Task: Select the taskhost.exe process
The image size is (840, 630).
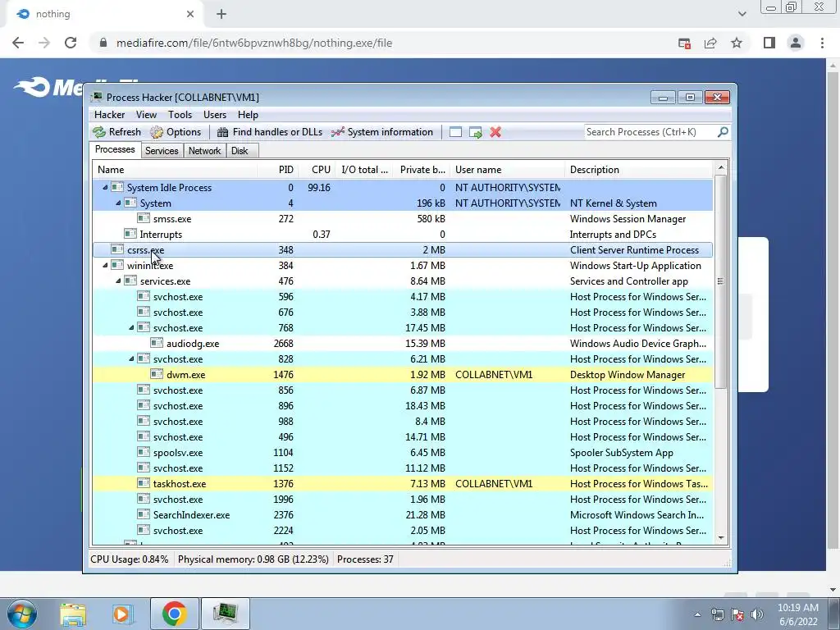Action: pos(403,484)
